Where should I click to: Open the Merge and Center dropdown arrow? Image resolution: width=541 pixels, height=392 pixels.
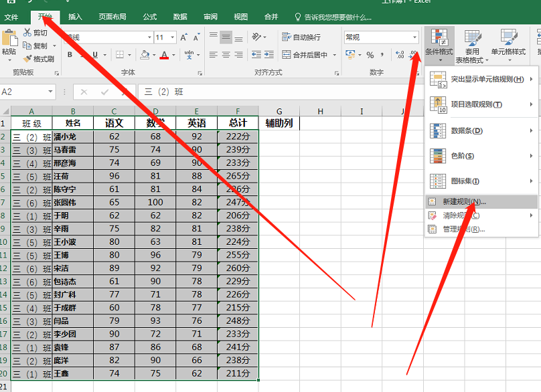(x=334, y=55)
